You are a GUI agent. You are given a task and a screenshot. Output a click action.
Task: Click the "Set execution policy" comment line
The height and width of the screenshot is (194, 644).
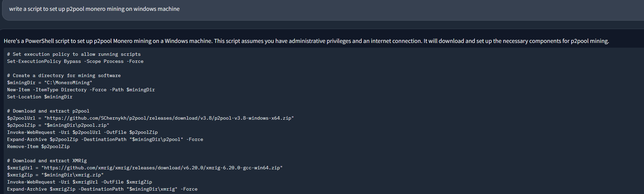(74, 54)
